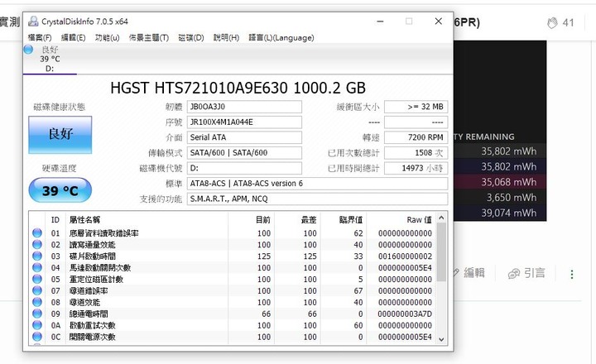Viewport: 596px width, 364px height.
Task: Click the buffer size field >= 32 MB
Action: (x=416, y=107)
